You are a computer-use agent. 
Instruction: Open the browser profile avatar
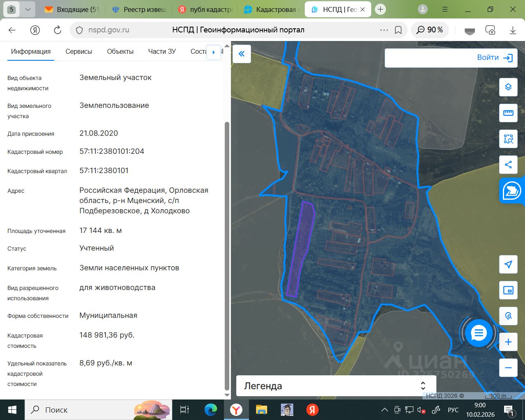pos(422,9)
